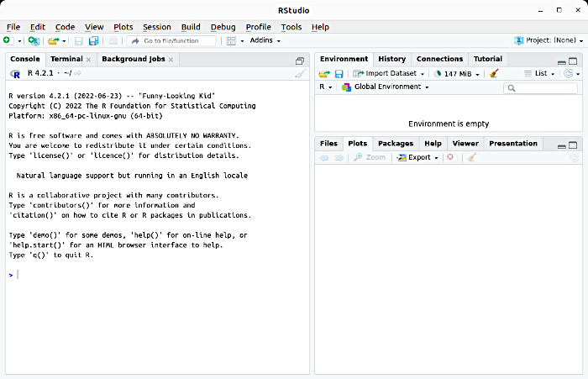Image resolution: width=588 pixels, height=379 pixels.
Task: Open the Import Dataset dropdown
Action: point(388,74)
